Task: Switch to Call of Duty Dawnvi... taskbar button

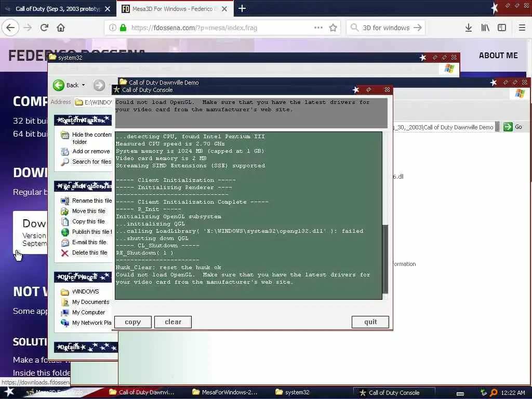Action: click(142, 392)
